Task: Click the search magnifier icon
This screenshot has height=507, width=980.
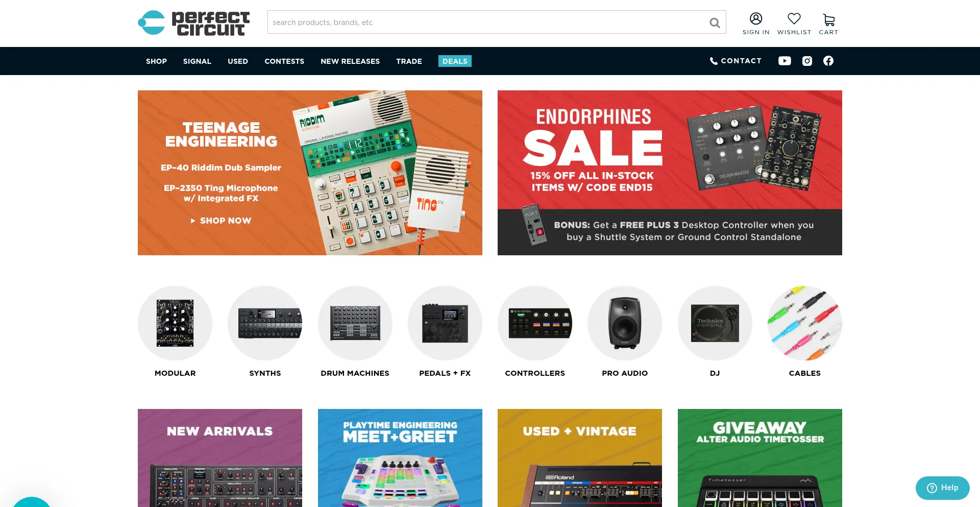Action: 715,22
